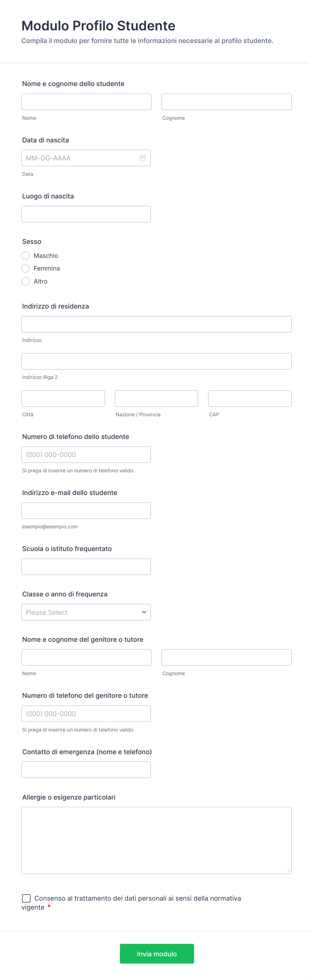The width and height of the screenshot is (310, 980).
Task: Click the student Nome input field
Action: click(x=86, y=102)
